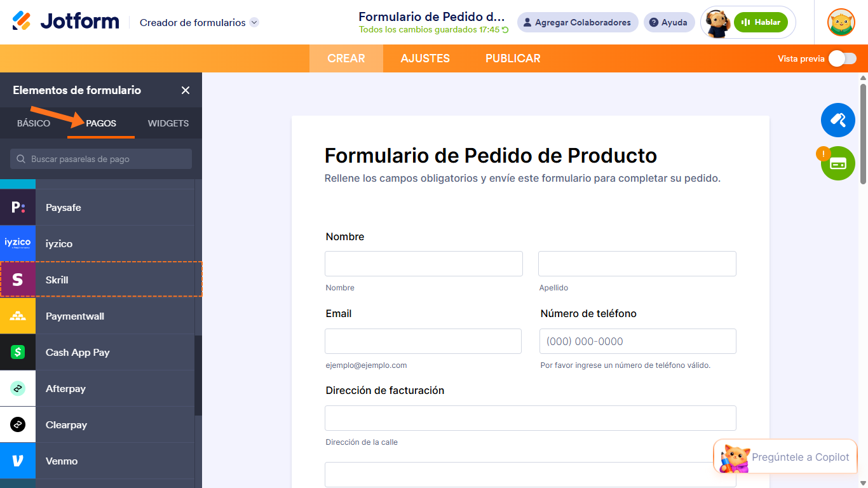Open the Ayuda help button
Image resolution: width=868 pixels, height=488 pixels.
click(x=668, y=22)
